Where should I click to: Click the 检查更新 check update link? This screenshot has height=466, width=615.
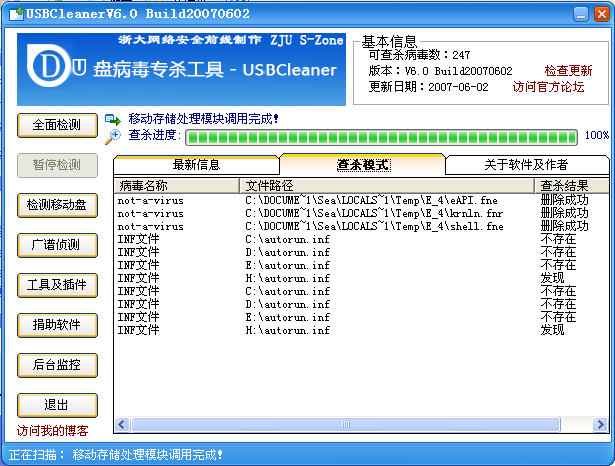click(x=568, y=71)
